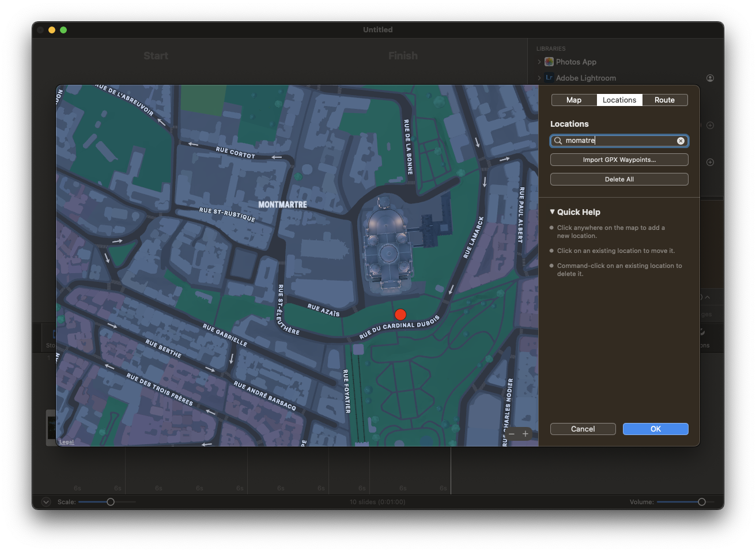
Task: Click the magnifier icon in Locations search
Action: coord(558,141)
